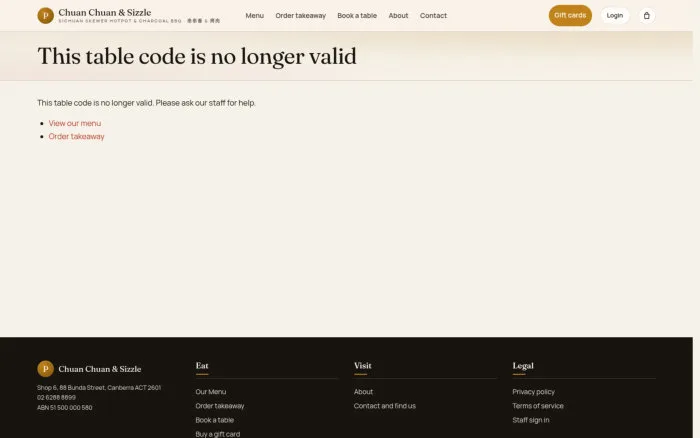Click the header Chuan Chuan & Sizzle logo icon

(45, 16)
